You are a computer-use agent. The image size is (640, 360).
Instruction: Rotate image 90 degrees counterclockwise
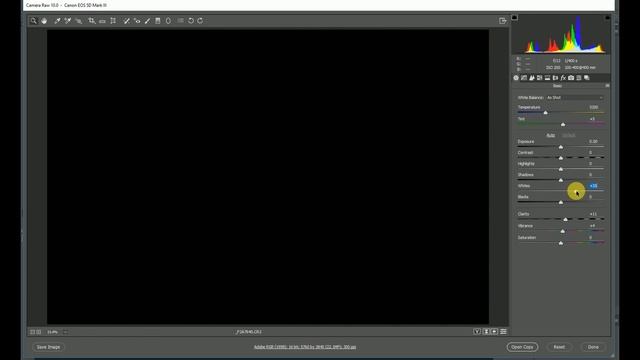[191, 21]
